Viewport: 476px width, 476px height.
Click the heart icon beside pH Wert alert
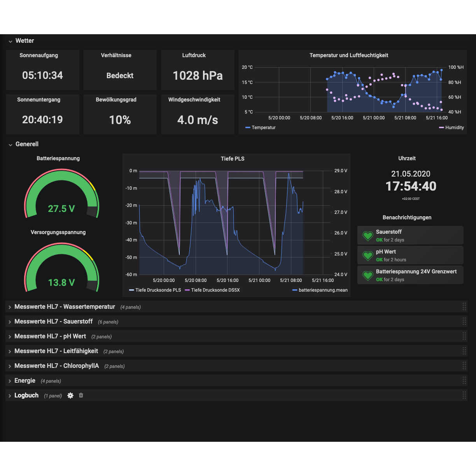[x=367, y=255]
